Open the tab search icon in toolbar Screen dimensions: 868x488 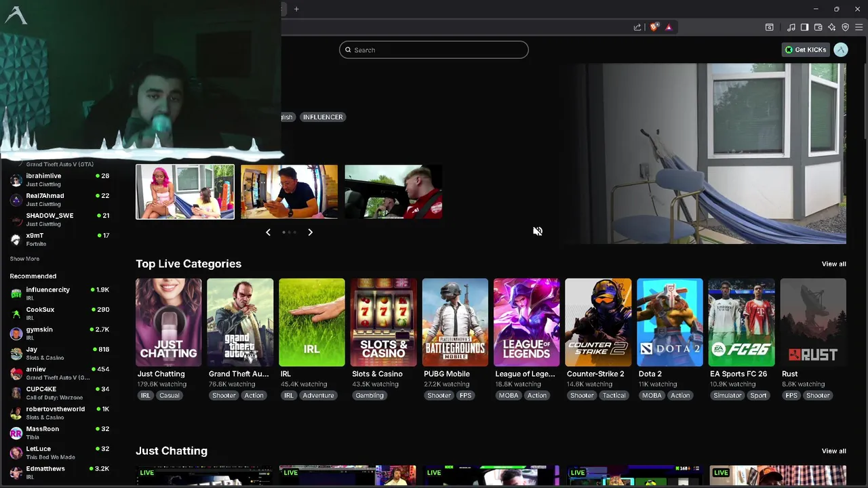click(x=770, y=27)
